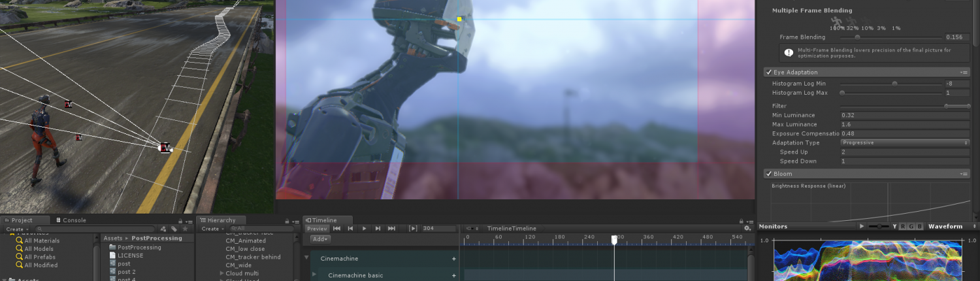The height and width of the screenshot is (281, 980).
Task: Toggle R channel in Monitors
Action: coord(903,226)
